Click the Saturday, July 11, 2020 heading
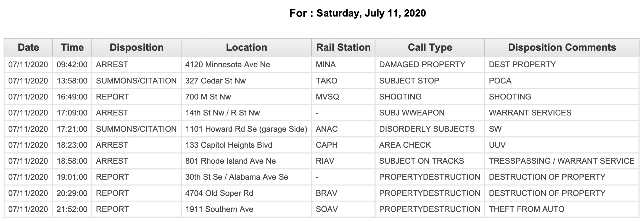The height and width of the screenshot is (221, 644). click(371, 13)
